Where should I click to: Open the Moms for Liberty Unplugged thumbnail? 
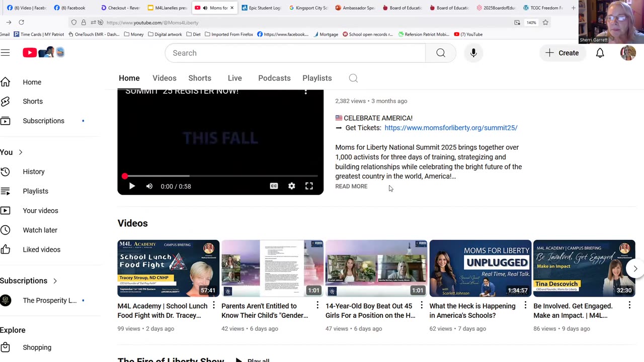tap(480, 268)
